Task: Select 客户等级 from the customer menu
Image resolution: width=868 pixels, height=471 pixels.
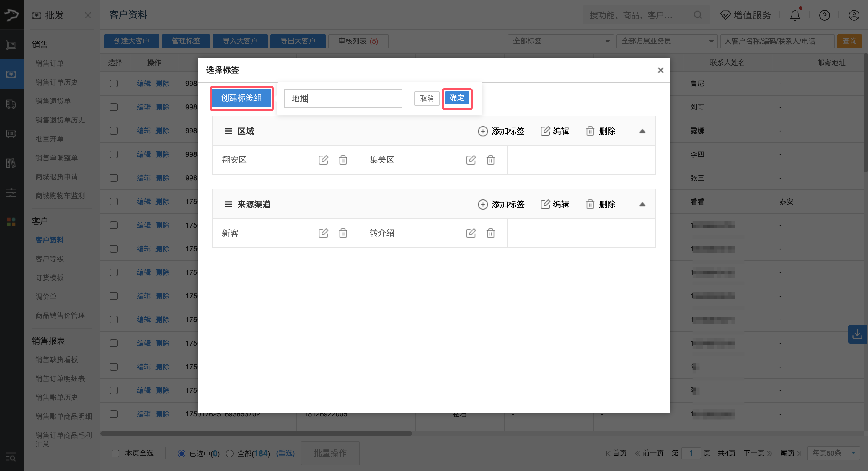Action: pos(49,259)
